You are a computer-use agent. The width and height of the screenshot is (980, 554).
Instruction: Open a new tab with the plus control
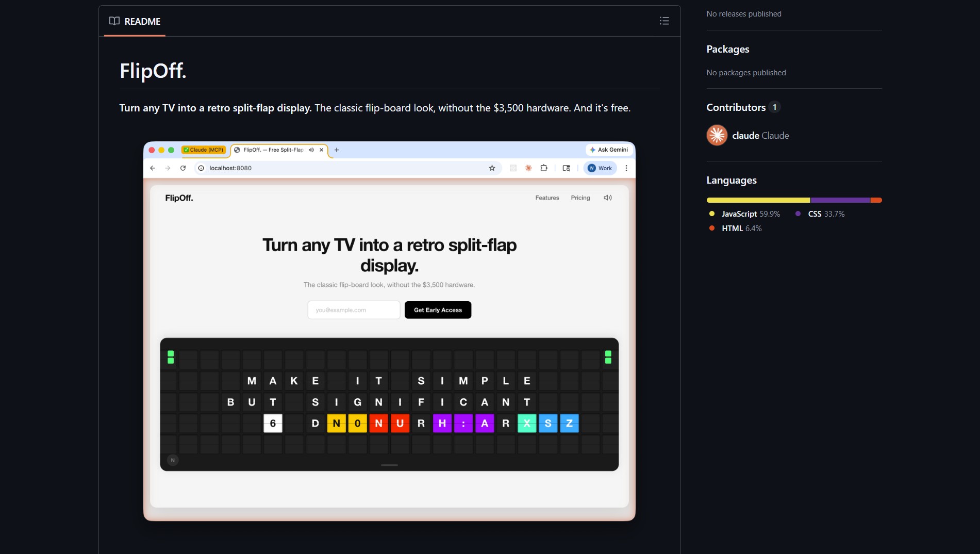point(336,150)
